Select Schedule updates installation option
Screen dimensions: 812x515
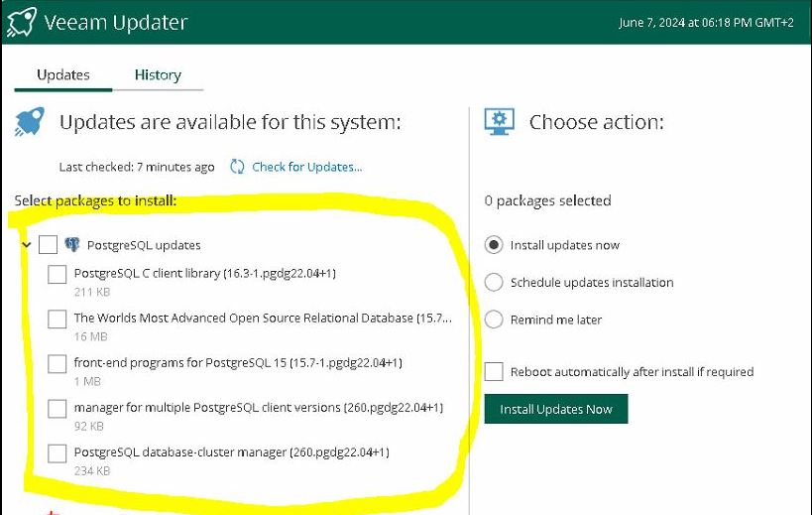[494, 282]
